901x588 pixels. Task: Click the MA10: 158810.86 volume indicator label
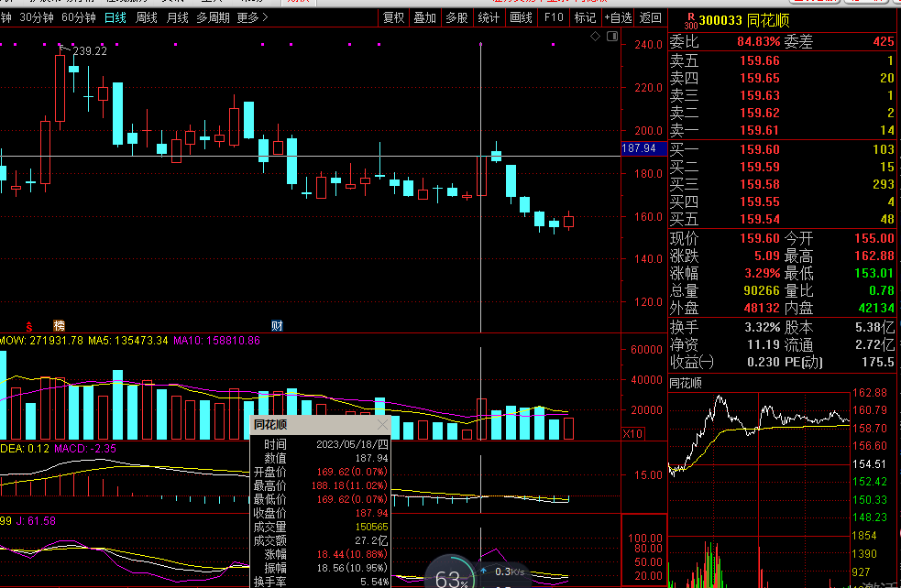coord(216,341)
